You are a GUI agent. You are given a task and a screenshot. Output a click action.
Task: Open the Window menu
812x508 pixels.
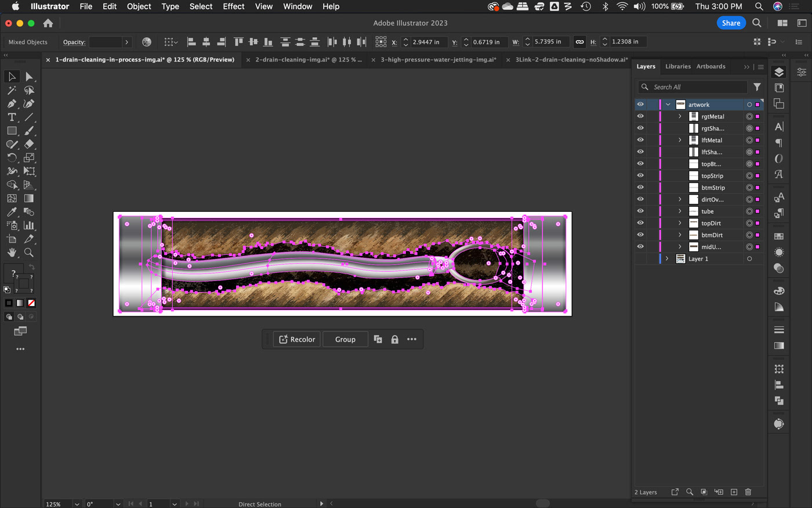point(298,6)
